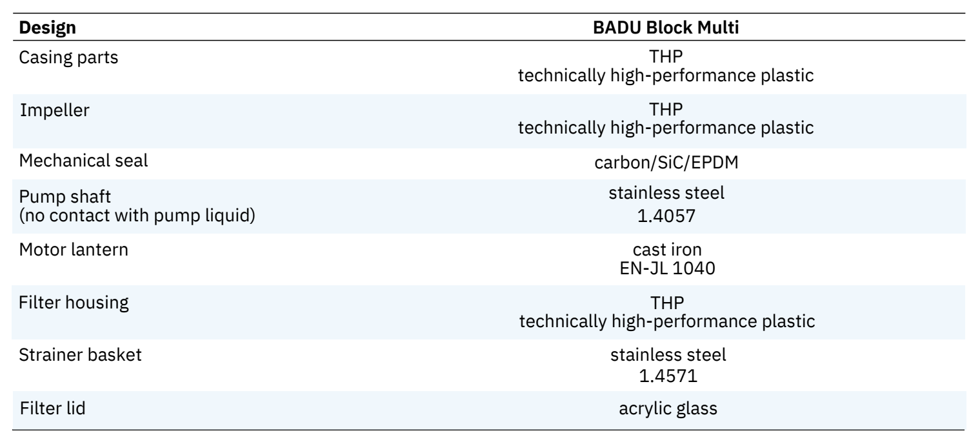This screenshot has height=444, width=980.
Task: Click the THP material cell for Filter housing
Action: [x=666, y=311]
